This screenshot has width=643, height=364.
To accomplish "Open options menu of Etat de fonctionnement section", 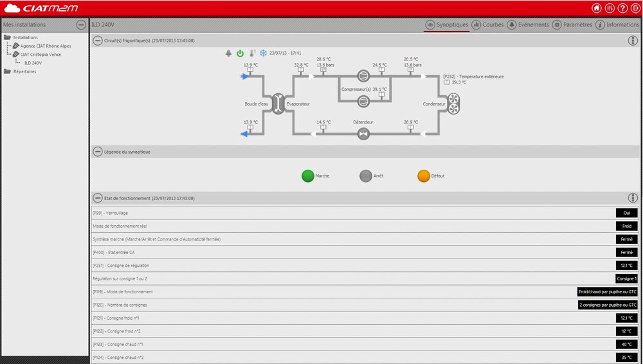I will point(633,198).
